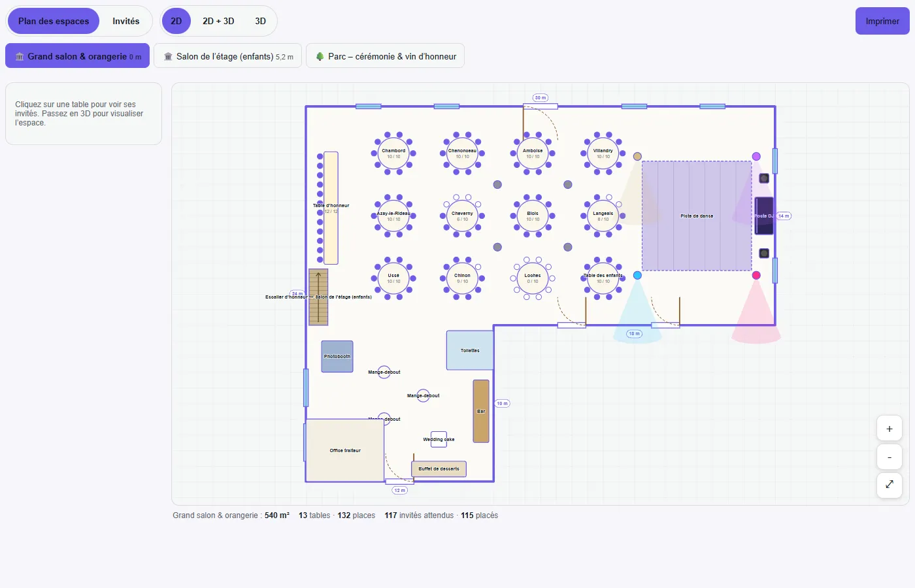Select the Azay-le-Rideau round table
The width and height of the screenshot is (915, 588).
click(393, 216)
